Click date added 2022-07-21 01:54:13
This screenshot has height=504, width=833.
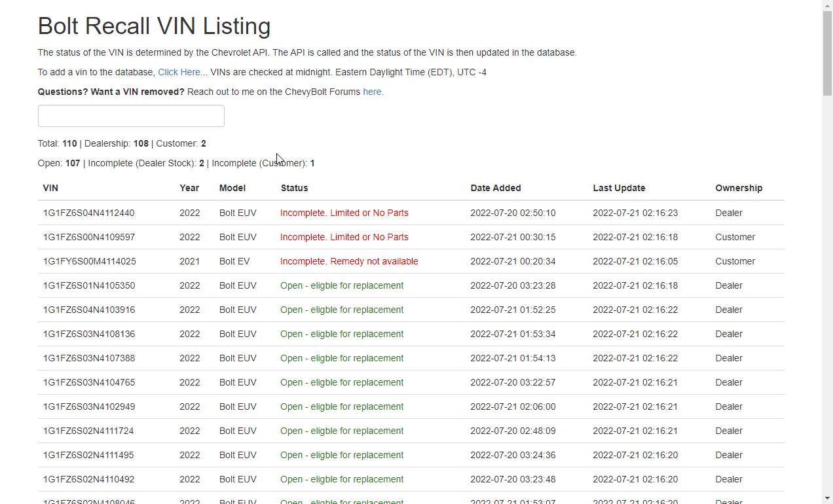[513, 358]
